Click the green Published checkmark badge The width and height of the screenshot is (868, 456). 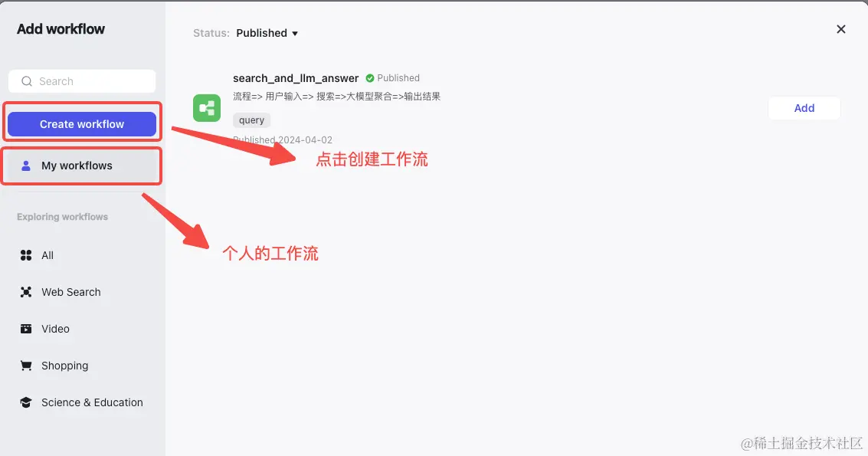[369, 77]
